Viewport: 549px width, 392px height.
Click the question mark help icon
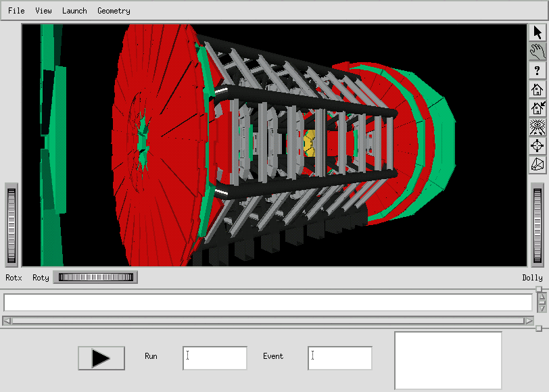[x=538, y=70]
